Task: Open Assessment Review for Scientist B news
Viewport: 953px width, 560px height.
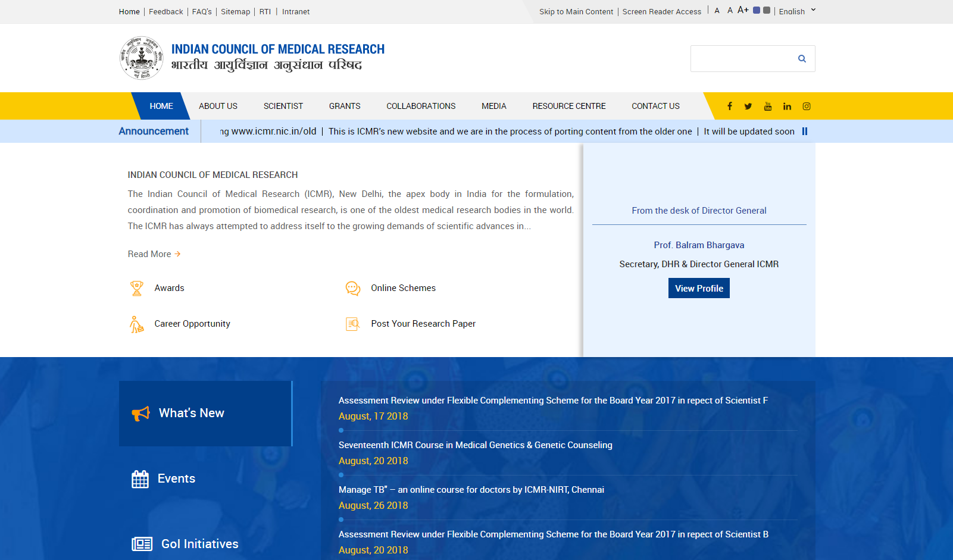Action: [554, 534]
